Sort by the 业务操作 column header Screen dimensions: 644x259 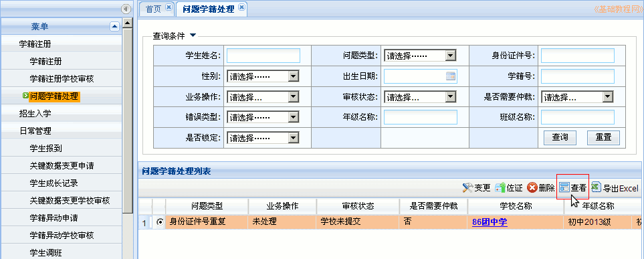click(x=283, y=206)
